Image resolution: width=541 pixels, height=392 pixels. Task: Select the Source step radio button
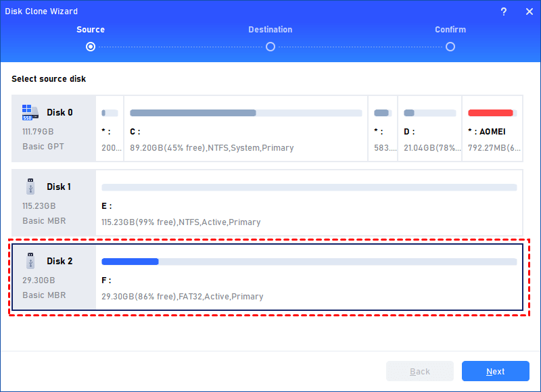tap(90, 47)
